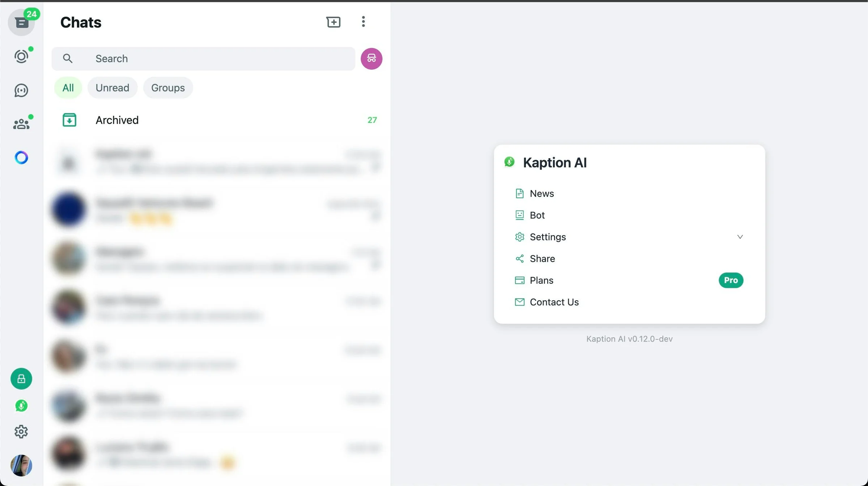868x486 pixels.
Task: Expand the Settings chevron in Kaption AI
Action: point(740,237)
